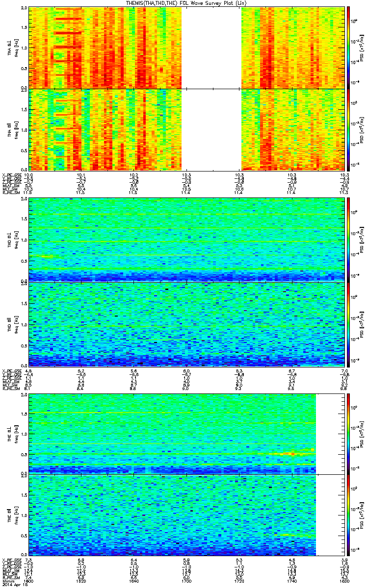Click the '1740' time tick label
This screenshot has height=588, width=368.
pos(292,581)
